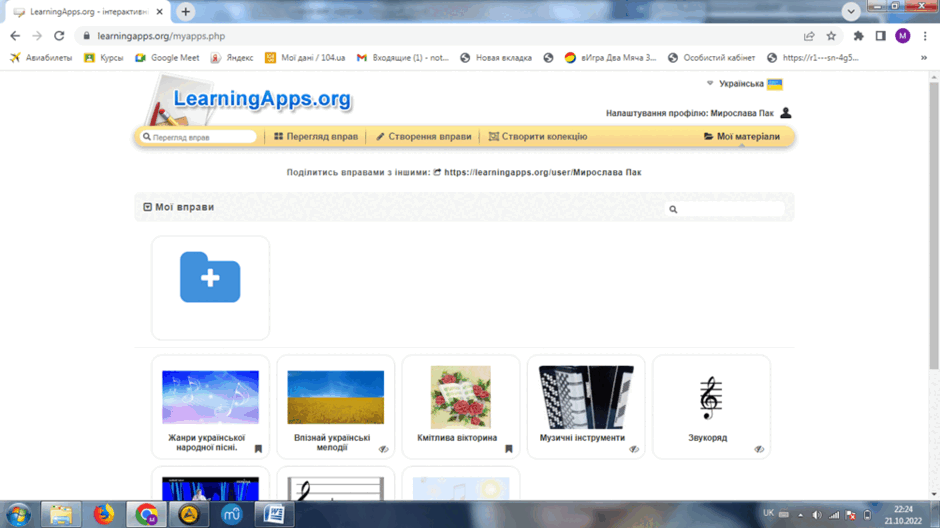Share this page via address bar icon
Screen dimensions: 940x528
coord(809,36)
